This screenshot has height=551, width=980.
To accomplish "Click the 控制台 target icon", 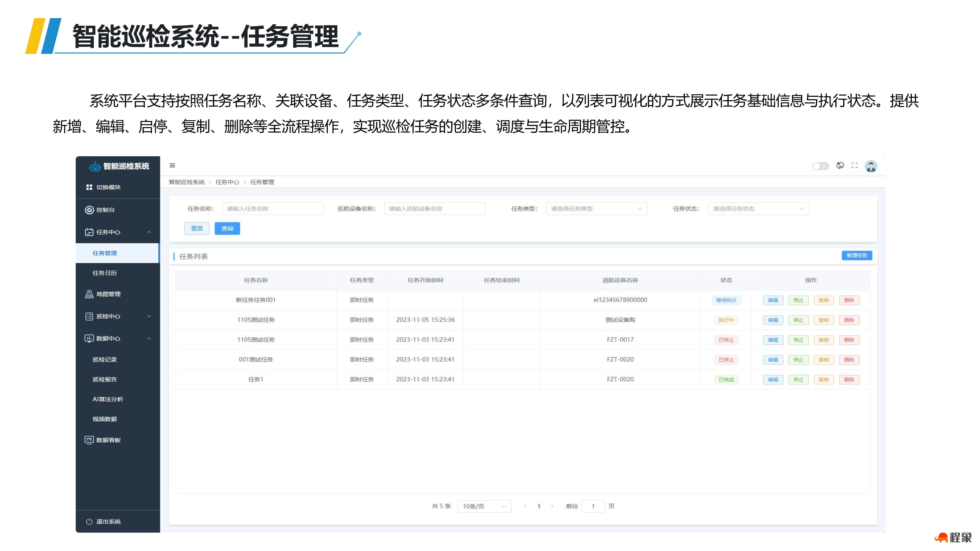I will coord(89,210).
